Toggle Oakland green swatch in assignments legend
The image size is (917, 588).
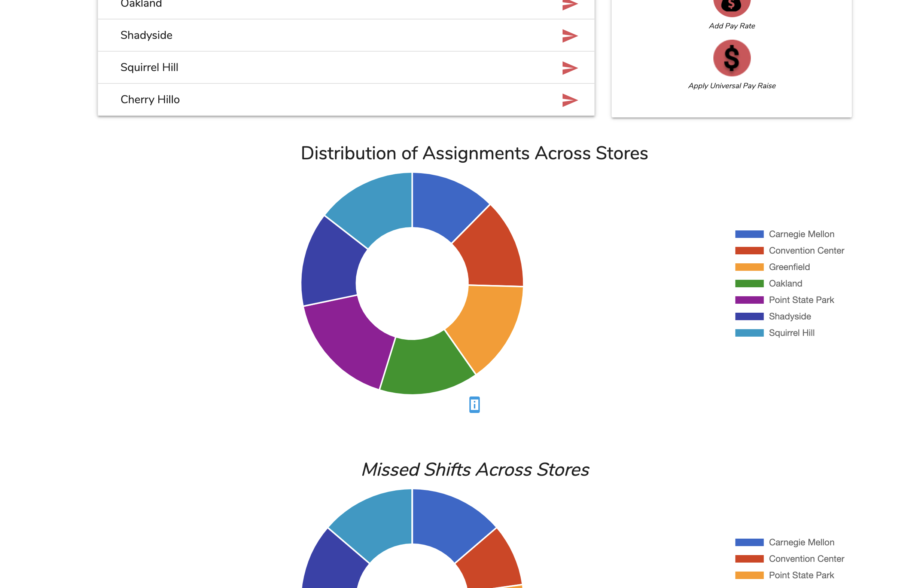click(x=749, y=283)
